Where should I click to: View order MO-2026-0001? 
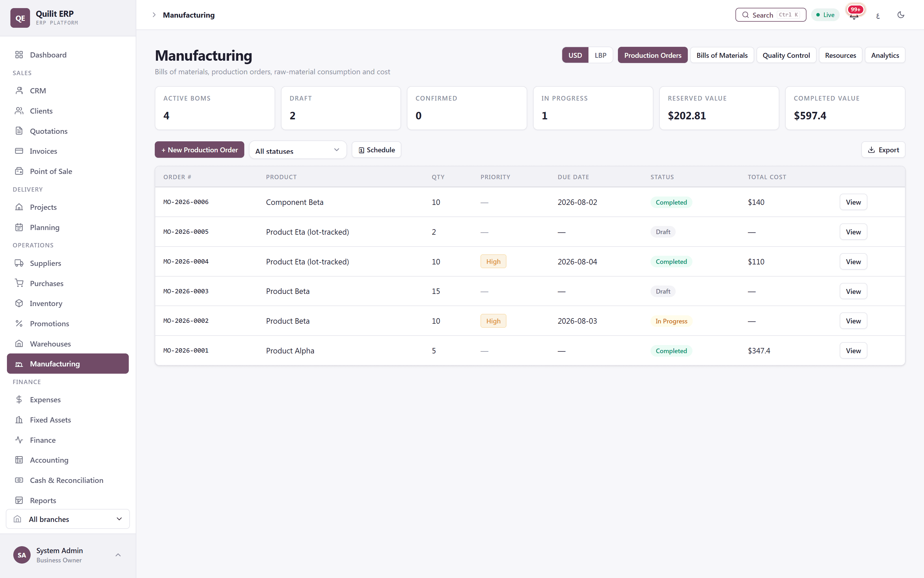853,351
